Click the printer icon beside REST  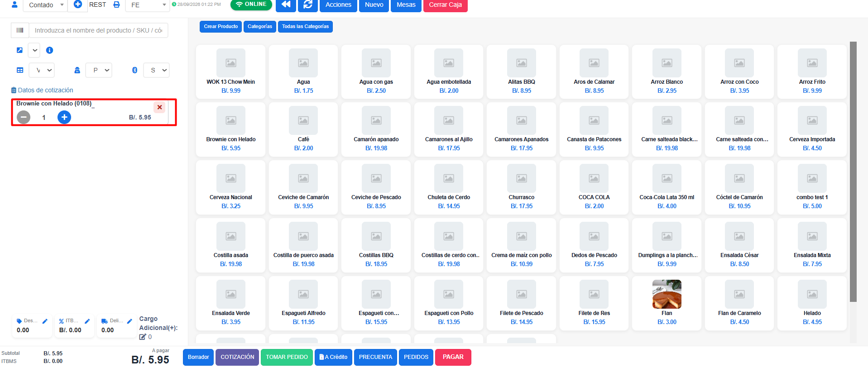(x=116, y=5)
